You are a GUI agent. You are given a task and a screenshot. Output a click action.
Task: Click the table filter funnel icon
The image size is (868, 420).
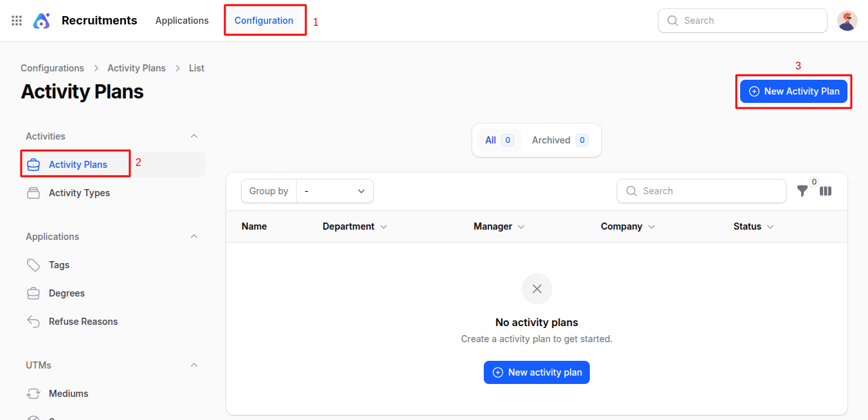click(x=802, y=191)
